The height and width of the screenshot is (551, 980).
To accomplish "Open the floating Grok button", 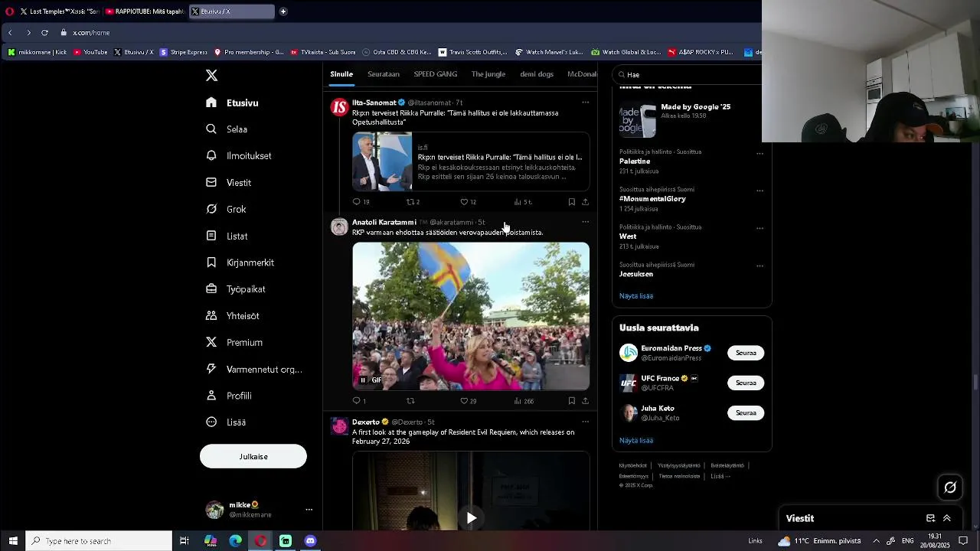I will pyautogui.click(x=950, y=487).
